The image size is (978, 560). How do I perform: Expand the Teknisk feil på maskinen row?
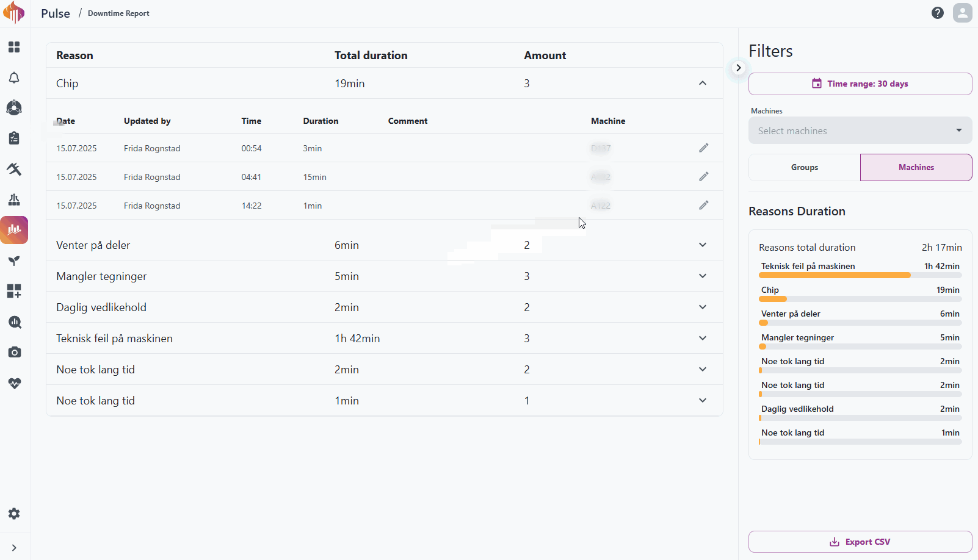[x=702, y=339]
